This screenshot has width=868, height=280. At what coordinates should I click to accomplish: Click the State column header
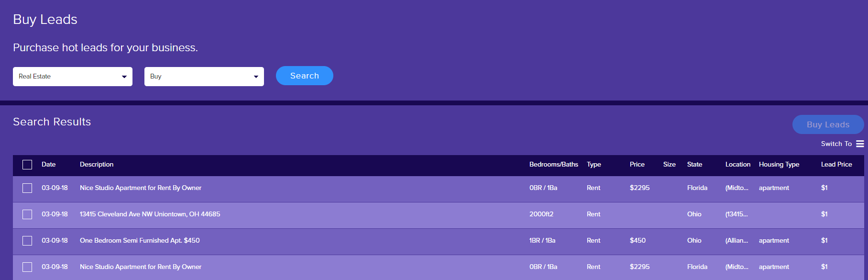click(x=694, y=164)
